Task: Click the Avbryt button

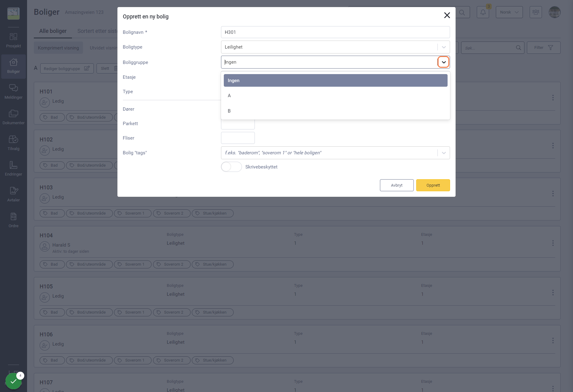Action: tap(397, 185)
